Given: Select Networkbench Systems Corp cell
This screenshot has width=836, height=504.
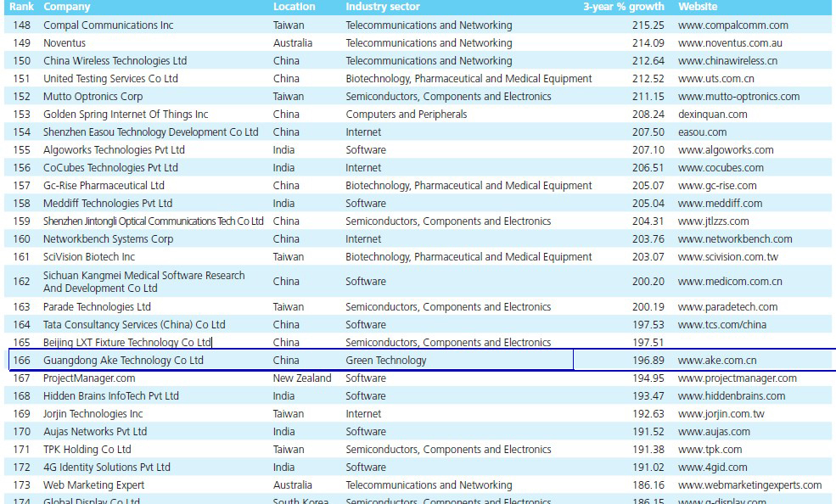Looking at the screenshot, I should 109,239.
